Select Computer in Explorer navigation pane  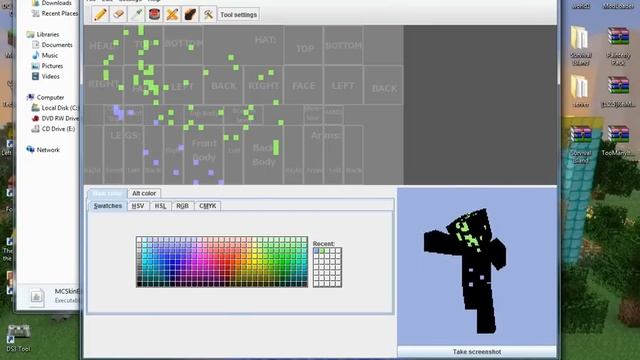(x=45, y=98)
